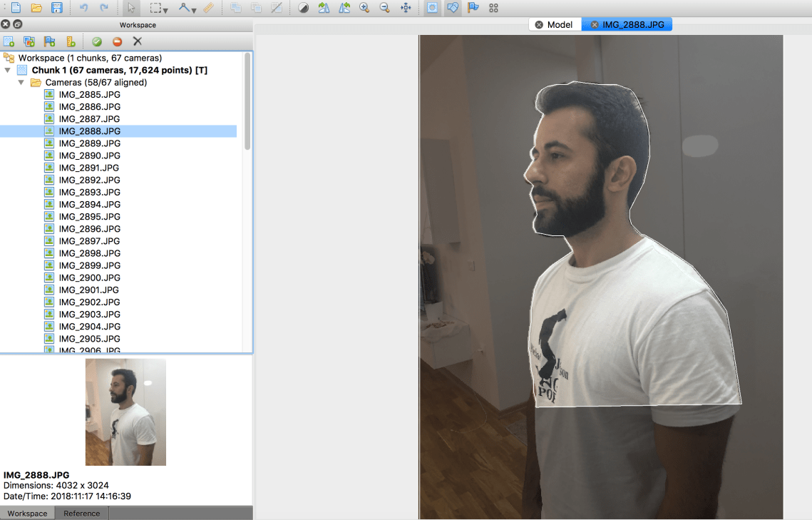Close the IMG_2888.JPG tab
The height and width of the screenshot is (520, 812).
click(595, 24)
